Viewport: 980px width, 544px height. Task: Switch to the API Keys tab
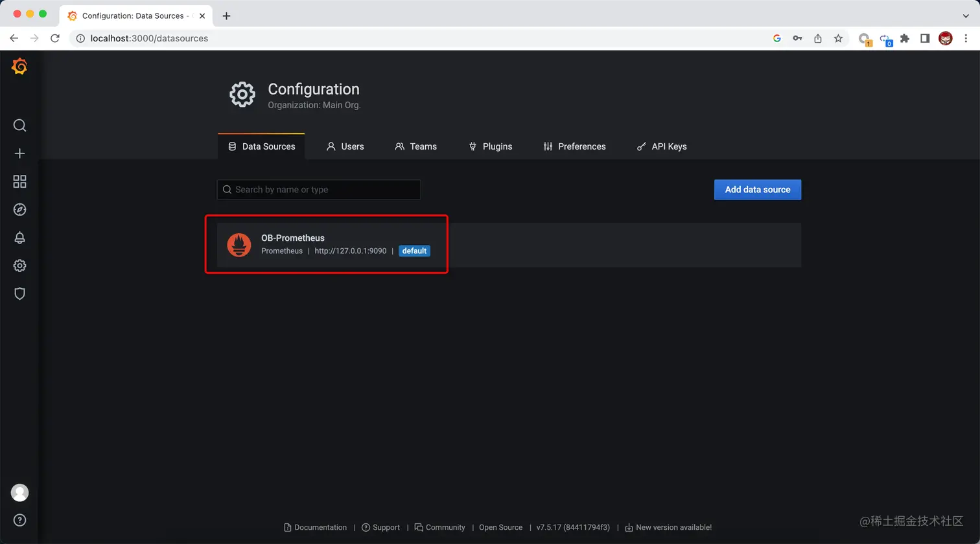click(661, 146)
